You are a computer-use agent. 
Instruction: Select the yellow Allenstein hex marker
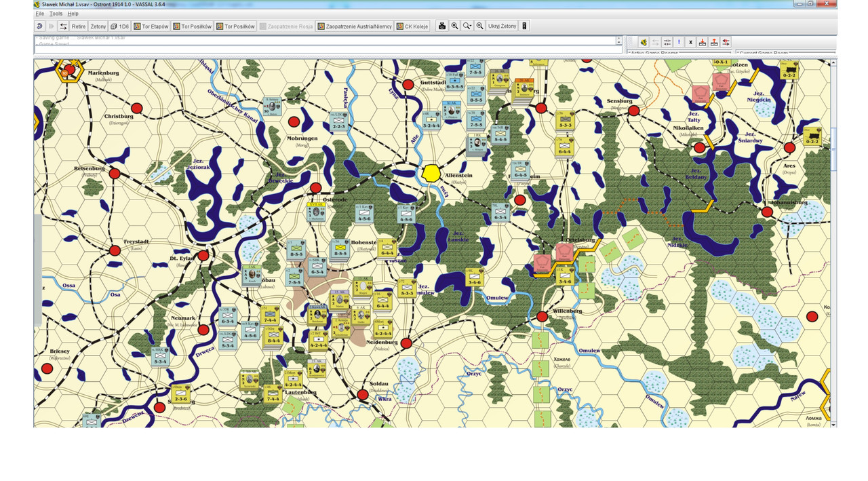tap(431, 172)
